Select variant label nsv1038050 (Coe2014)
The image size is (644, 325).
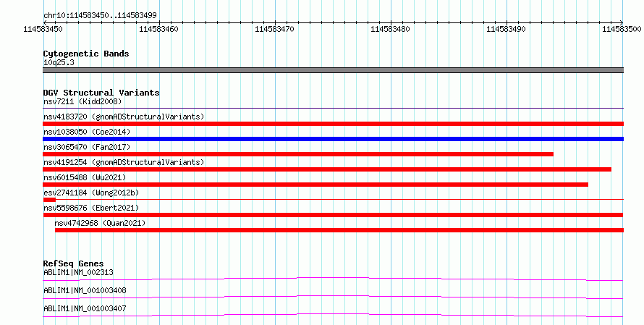87,132
